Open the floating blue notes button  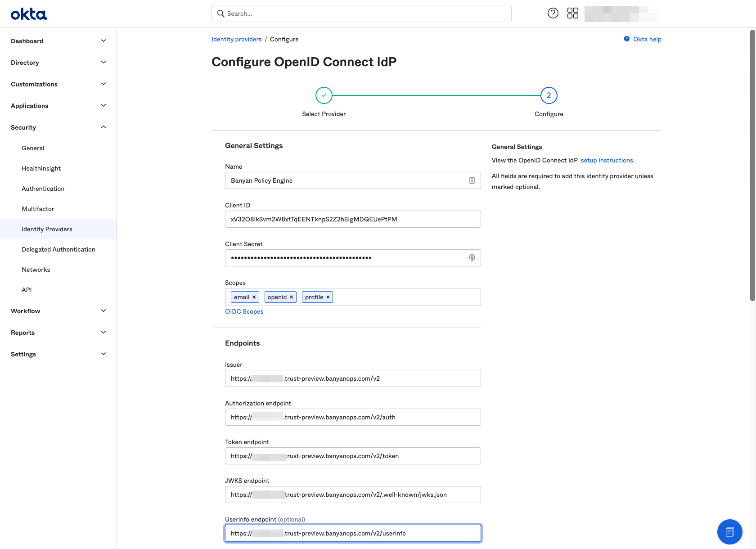(x=729, y=532)
